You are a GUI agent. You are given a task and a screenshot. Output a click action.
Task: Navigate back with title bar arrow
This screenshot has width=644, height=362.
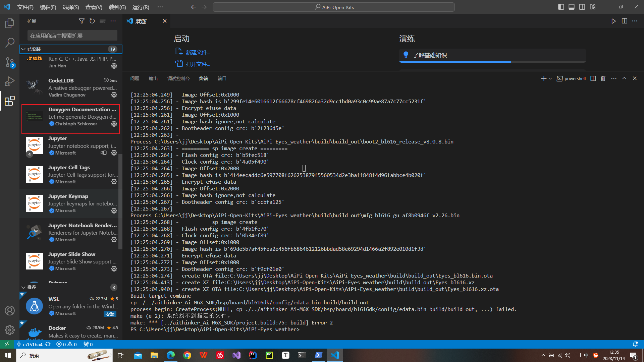194,7
